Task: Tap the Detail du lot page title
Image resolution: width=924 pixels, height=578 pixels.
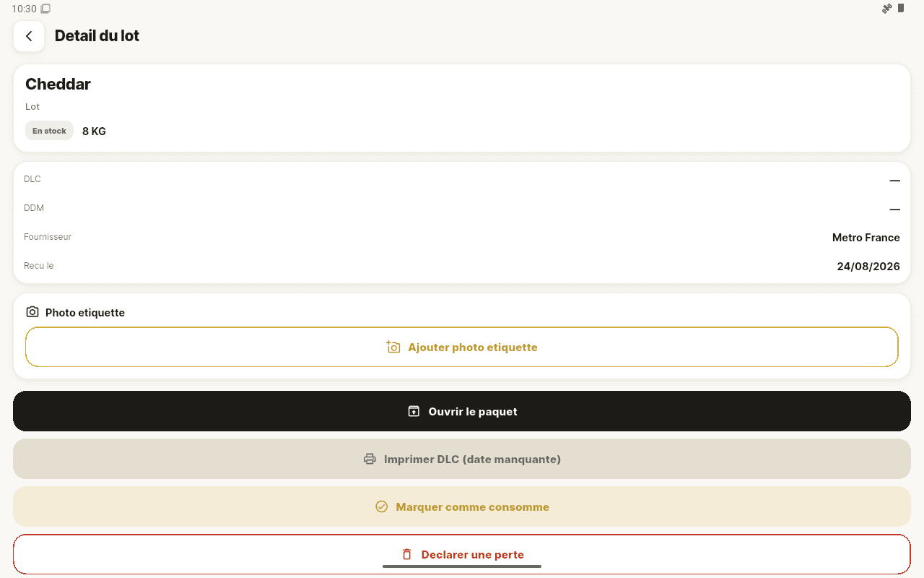Action: pos(97,35)
